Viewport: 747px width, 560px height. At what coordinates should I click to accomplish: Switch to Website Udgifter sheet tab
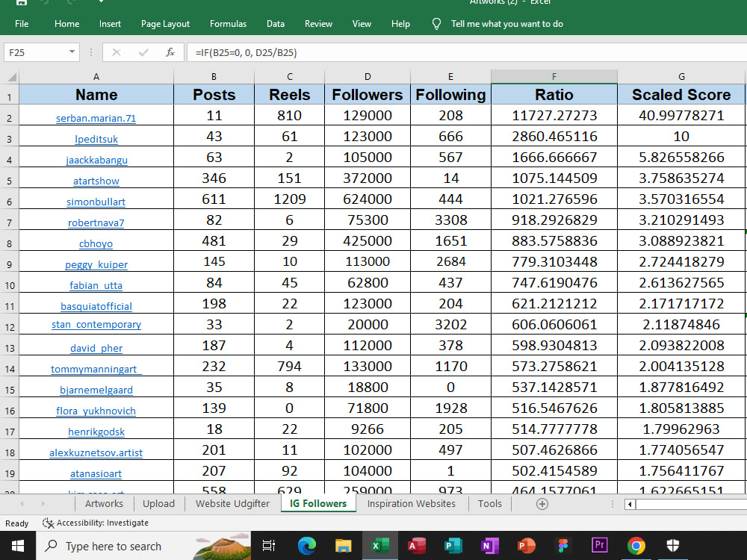[x=232, y=504]
